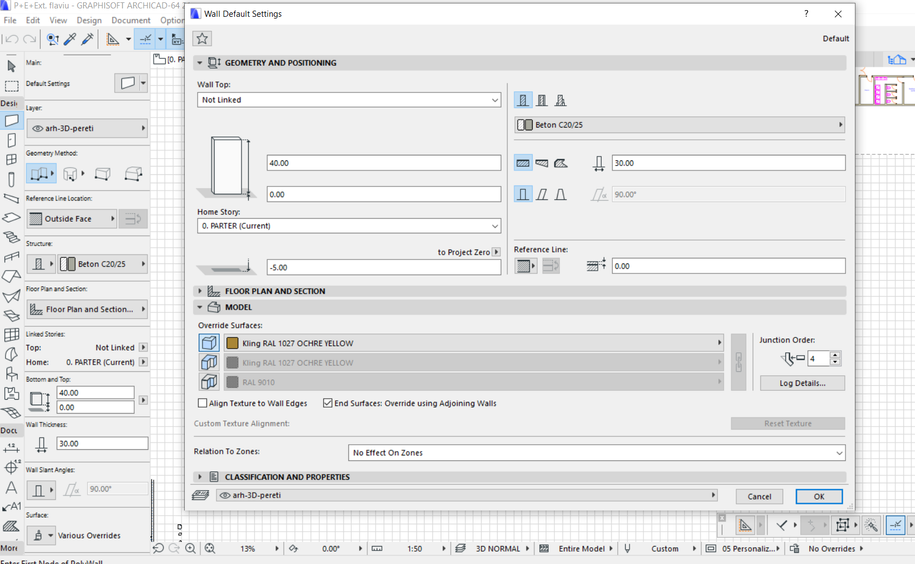Click the Favorites star icon in dialog
The image size is (915, 564).
(202, 38)
